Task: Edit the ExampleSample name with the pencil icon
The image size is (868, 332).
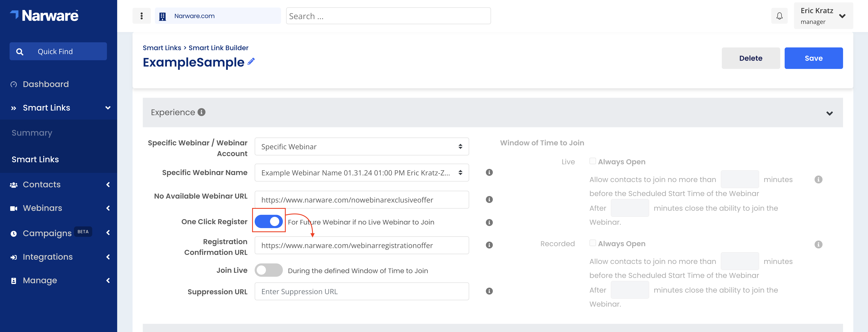Action: 251,61
